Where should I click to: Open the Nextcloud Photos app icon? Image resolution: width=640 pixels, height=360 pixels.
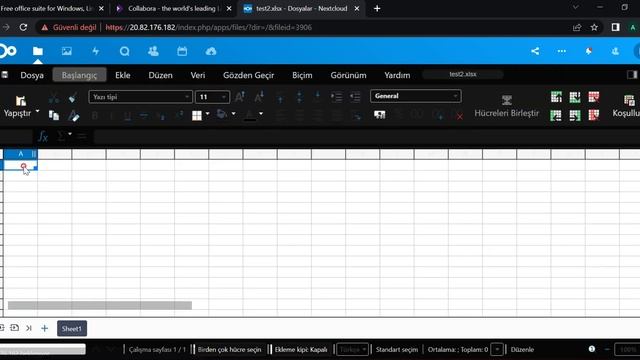(67, 51)
